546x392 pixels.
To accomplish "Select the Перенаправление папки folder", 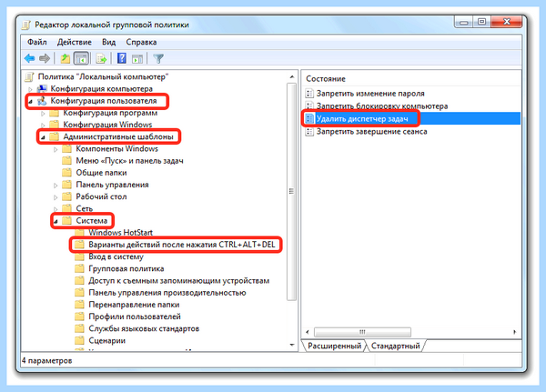I will coord(134,305).
